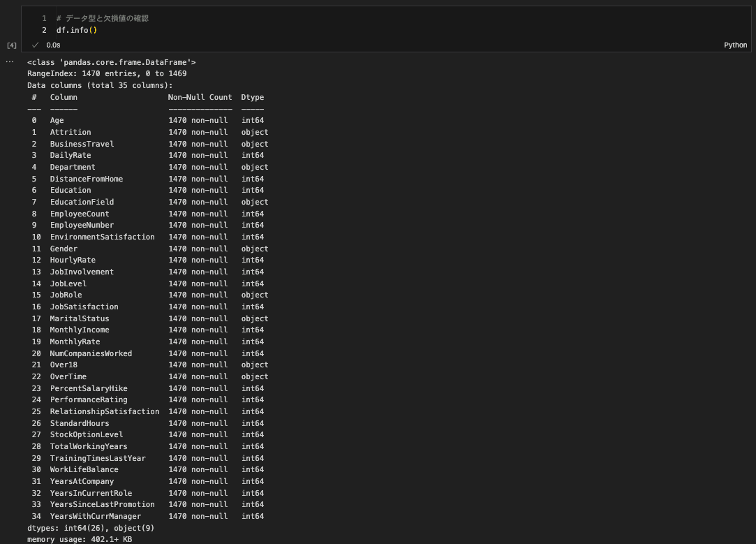This screenshot has height=544, width=756.
Task: Click the execution count [4] indicator
Action: (x=11, y=45)
